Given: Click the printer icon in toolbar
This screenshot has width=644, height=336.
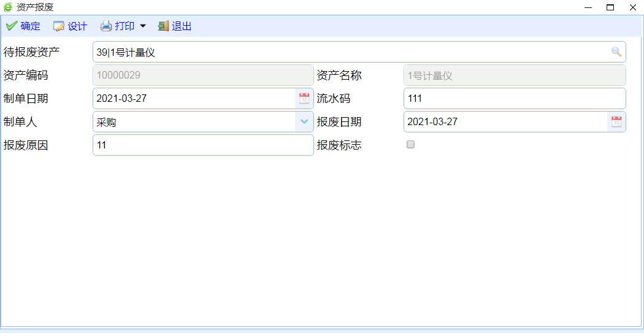Looking at the screenshot, I should pyautogui.click(x=106, y=26).
